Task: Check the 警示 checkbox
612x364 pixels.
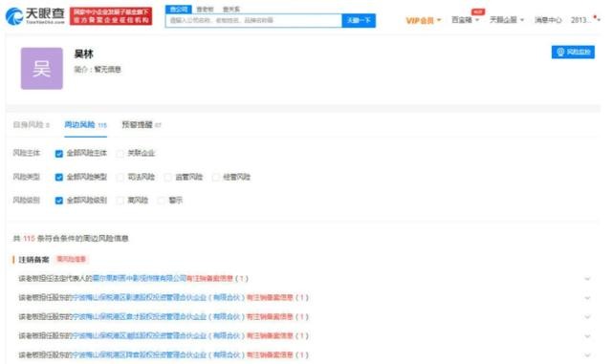Action: tap(161, 201)
